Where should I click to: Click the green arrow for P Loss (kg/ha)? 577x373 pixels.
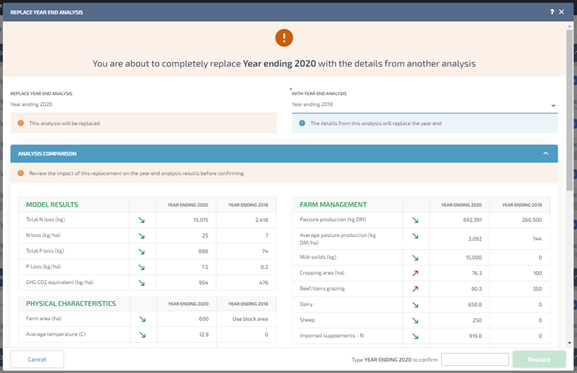point(142,267)
